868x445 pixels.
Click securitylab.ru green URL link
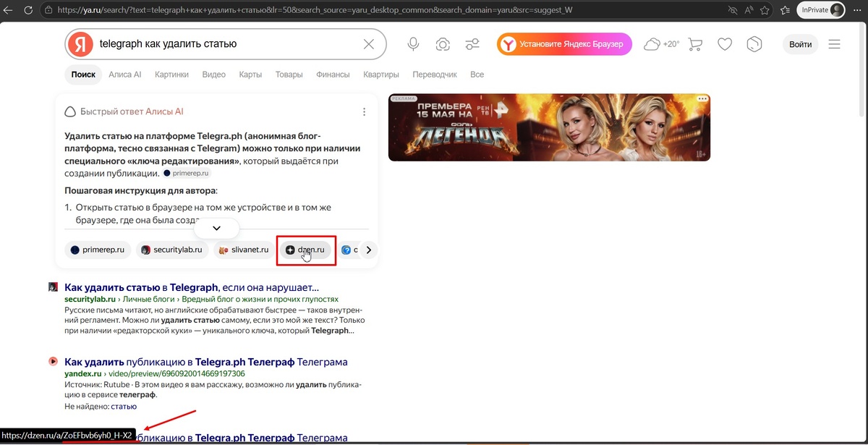(x=90, y=299)
